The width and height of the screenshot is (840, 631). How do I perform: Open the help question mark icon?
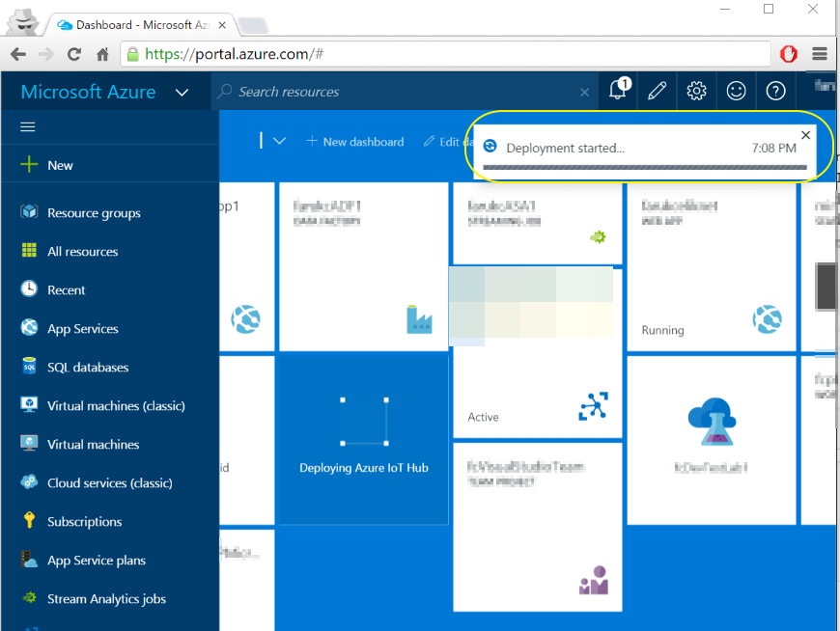tap(775, 91)
